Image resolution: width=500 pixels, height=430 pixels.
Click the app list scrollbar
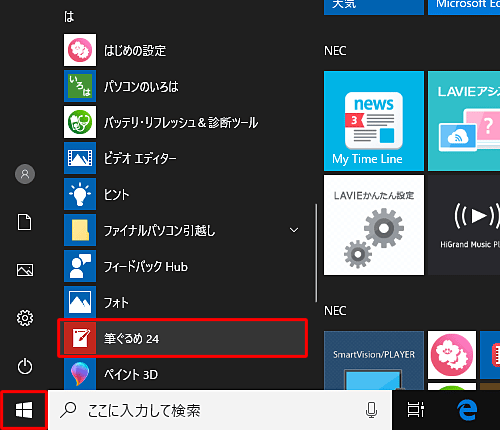(316, 253)
